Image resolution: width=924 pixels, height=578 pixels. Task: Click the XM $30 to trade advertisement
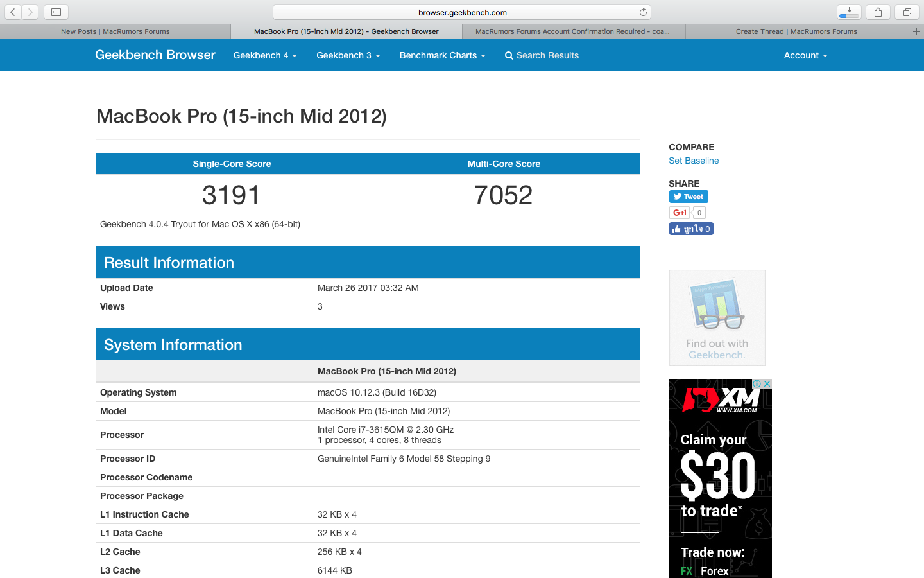tap(720, 478)
